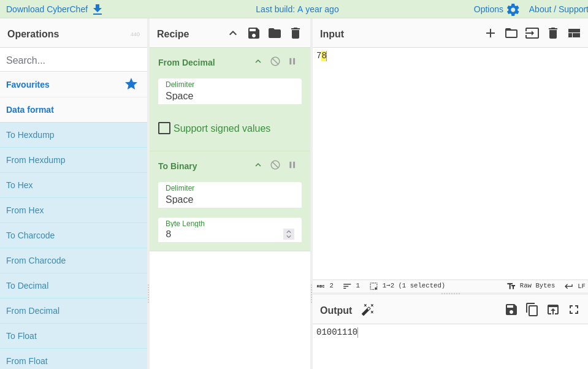The height and width of the screenshot is (369, 588).
Task: Click the Byte Length input field
Action: [x=230, y=230]
